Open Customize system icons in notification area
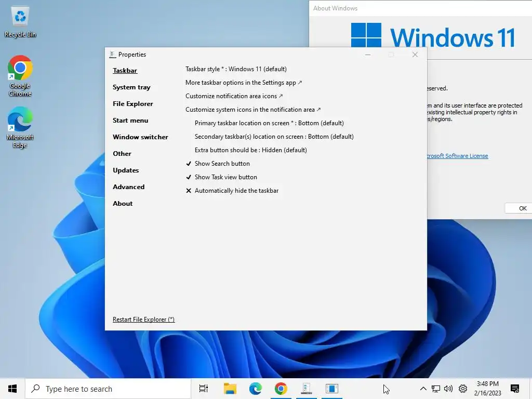 pyautogui.click(x=253, y=110)
